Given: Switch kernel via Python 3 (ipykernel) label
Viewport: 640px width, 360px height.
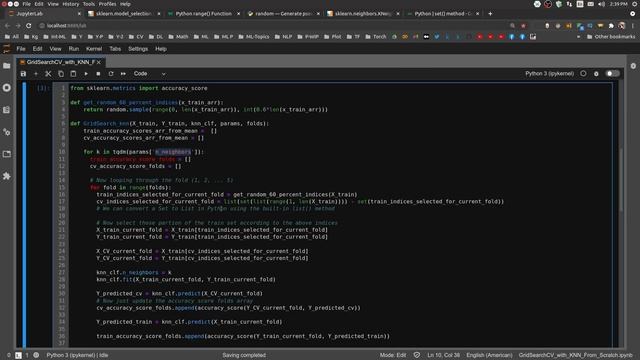Looking at the screenshot, I should [549, 73].
